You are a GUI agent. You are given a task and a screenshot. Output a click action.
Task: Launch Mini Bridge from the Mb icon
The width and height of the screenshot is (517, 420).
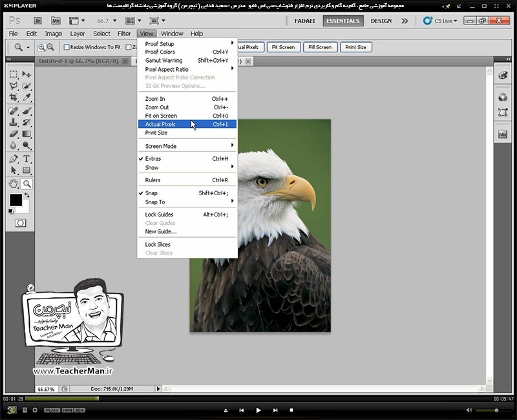(56, 21)
